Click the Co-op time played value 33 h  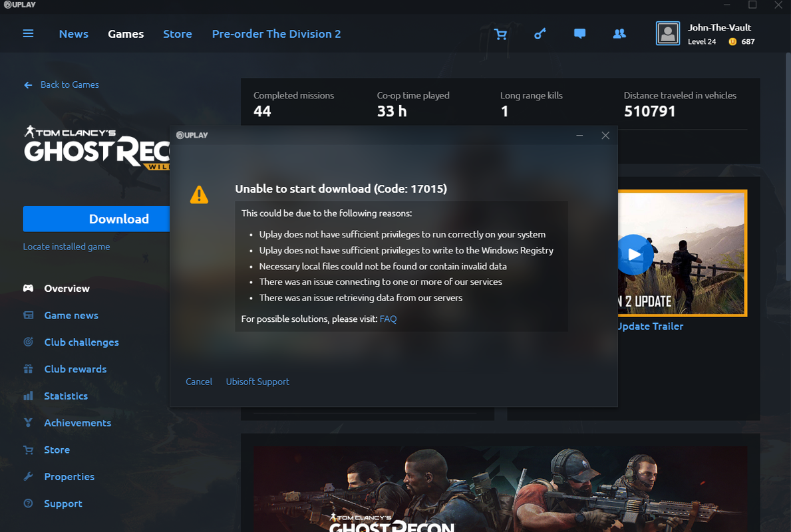coord(392,111)
